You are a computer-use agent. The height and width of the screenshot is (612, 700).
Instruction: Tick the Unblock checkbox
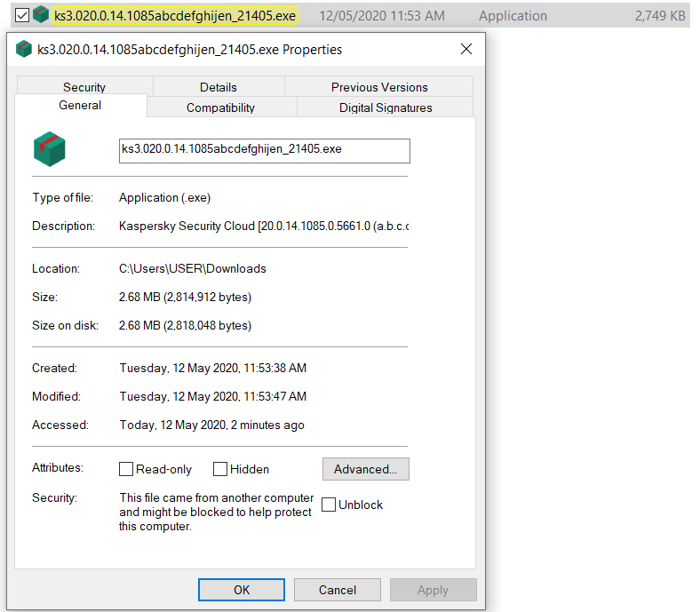coord(329,505)
